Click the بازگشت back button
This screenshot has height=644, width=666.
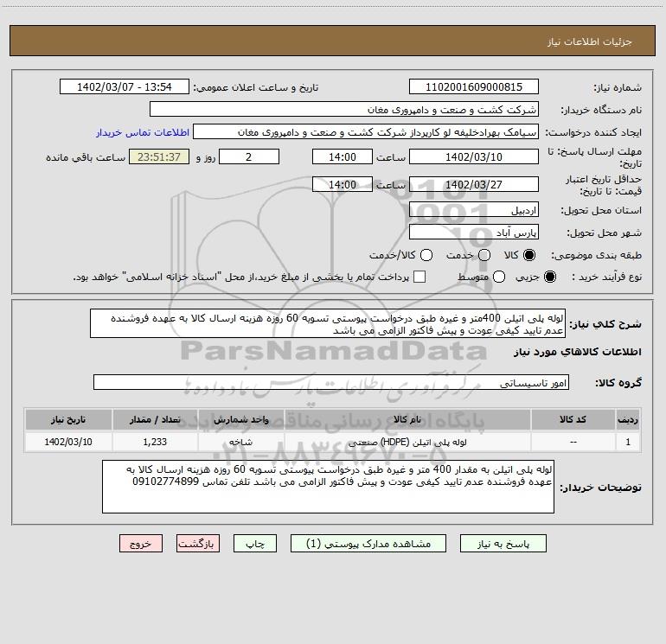(198, 544)
